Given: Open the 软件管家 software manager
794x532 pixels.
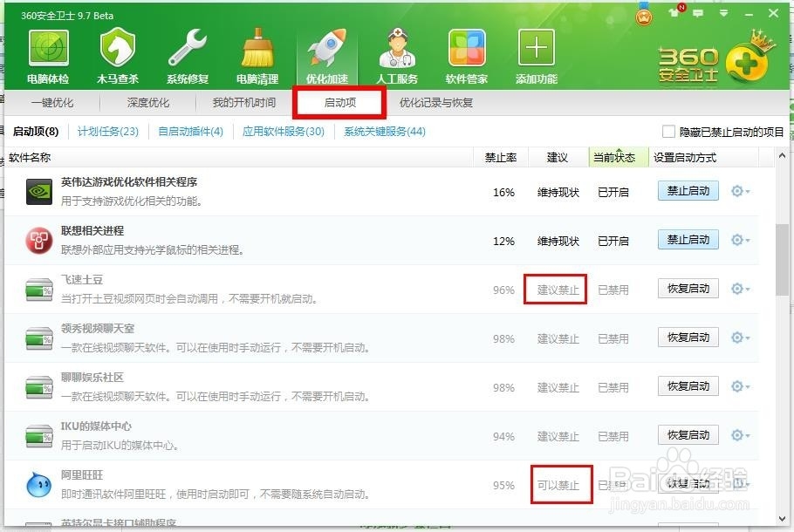Looking at the screenshot, I should pyautogui.click(x=467, y=52).
